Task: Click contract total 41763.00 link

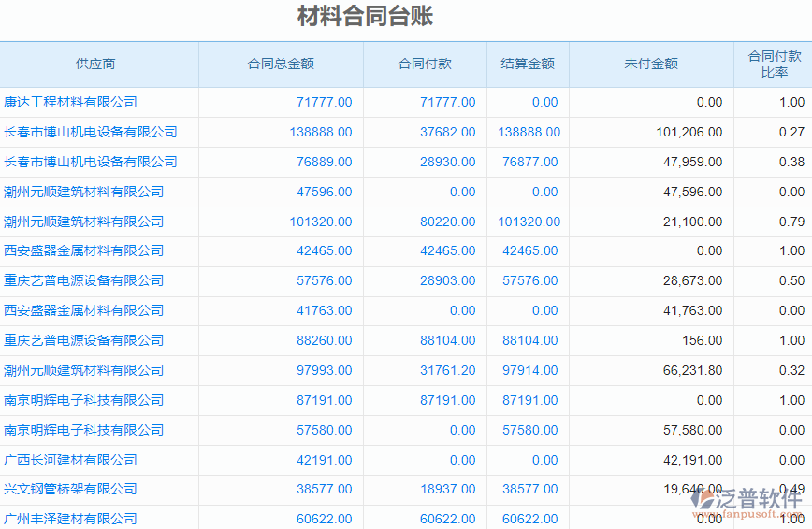Action: coord(325,310)
